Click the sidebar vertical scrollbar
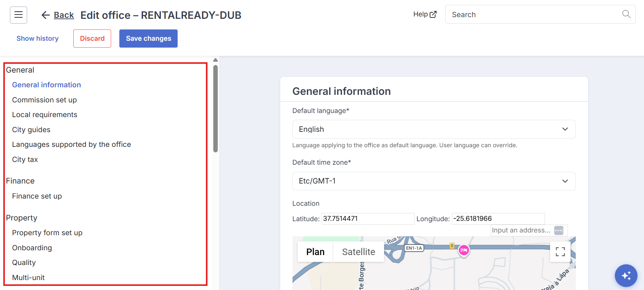This screenshot has height=290, width=644. pos(215,109)
